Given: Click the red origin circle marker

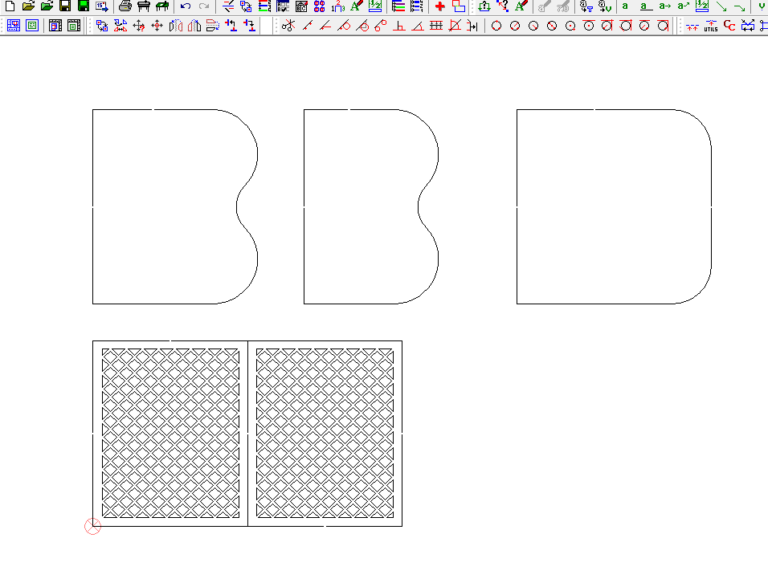Looking at the screenshot, I should (x=92, y=526).
